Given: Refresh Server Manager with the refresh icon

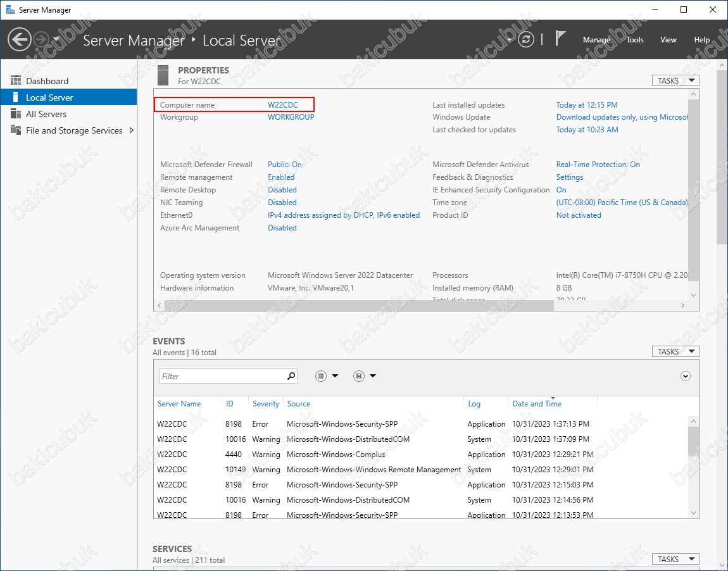Looking at the screenshot, I should pyautogui.click(x=525, y=39).
